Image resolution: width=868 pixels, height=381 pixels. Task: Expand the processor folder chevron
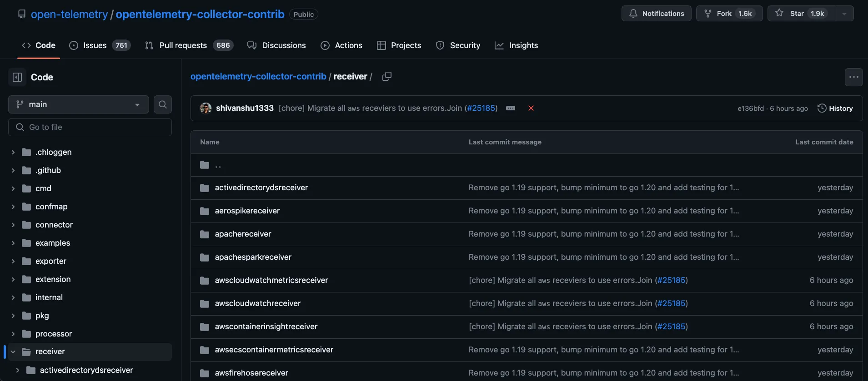point(13,334)
